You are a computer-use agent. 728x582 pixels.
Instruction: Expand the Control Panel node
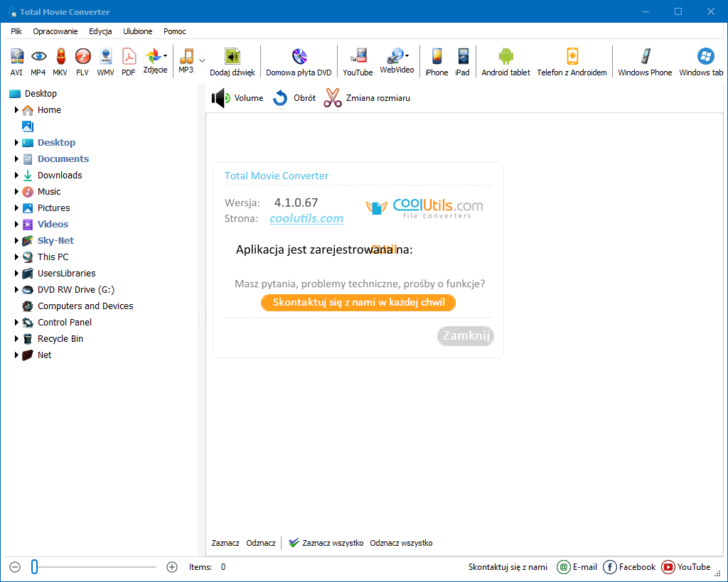(16, 322)
